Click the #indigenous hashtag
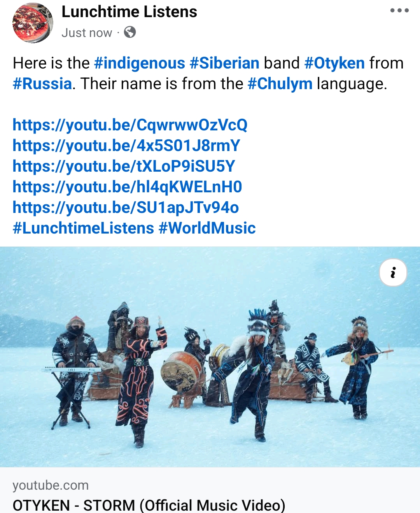 [140, 63]
